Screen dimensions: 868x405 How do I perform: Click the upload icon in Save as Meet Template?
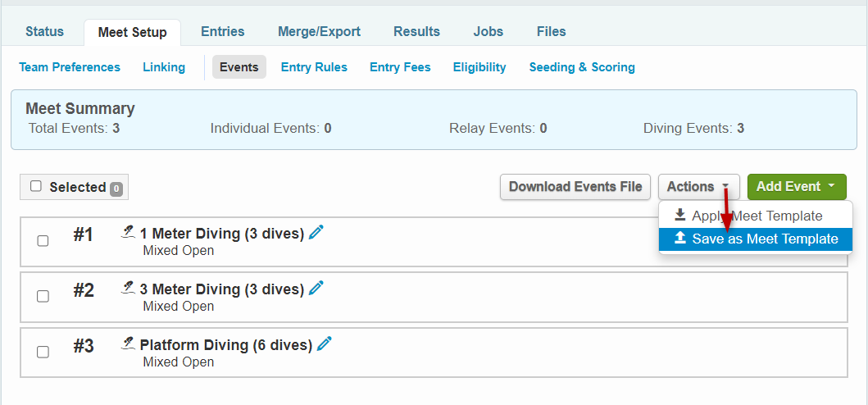coord(679,239)
